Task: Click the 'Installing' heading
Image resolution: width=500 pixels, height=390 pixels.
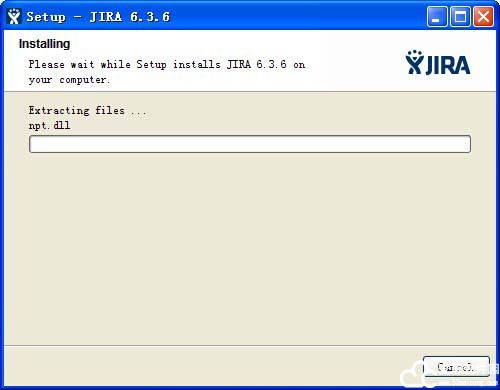Action: 44,44
